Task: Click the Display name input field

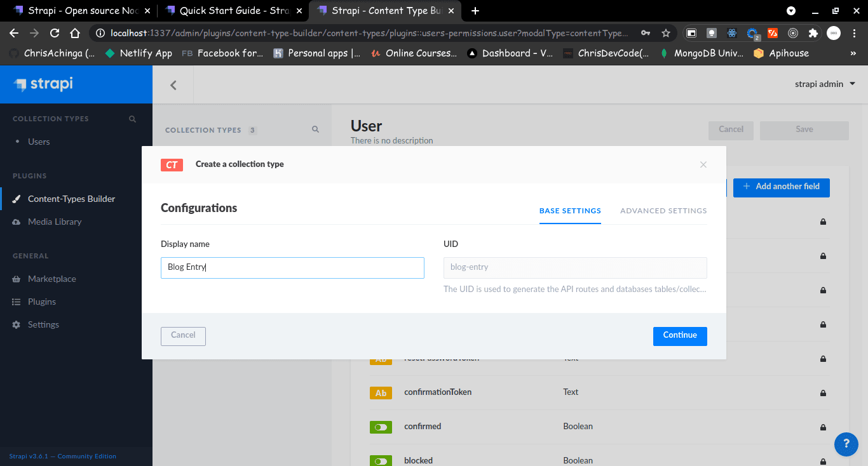Action: click(292, 267)
